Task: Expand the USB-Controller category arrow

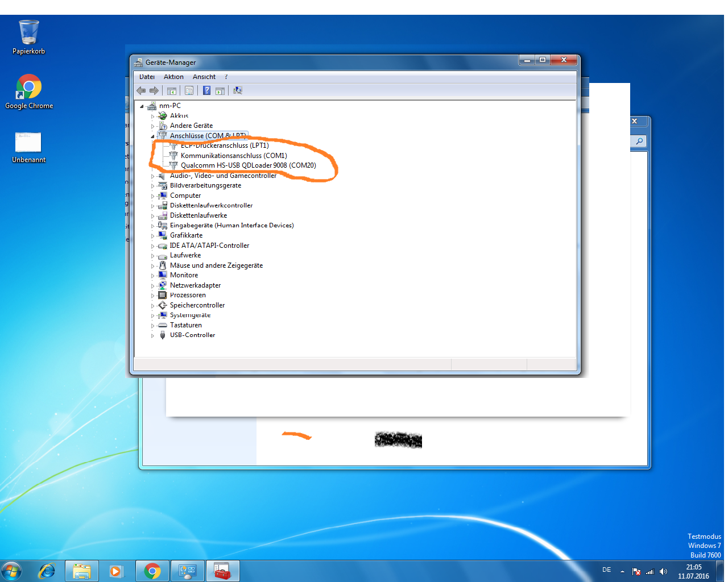Action: pos(152,335)
